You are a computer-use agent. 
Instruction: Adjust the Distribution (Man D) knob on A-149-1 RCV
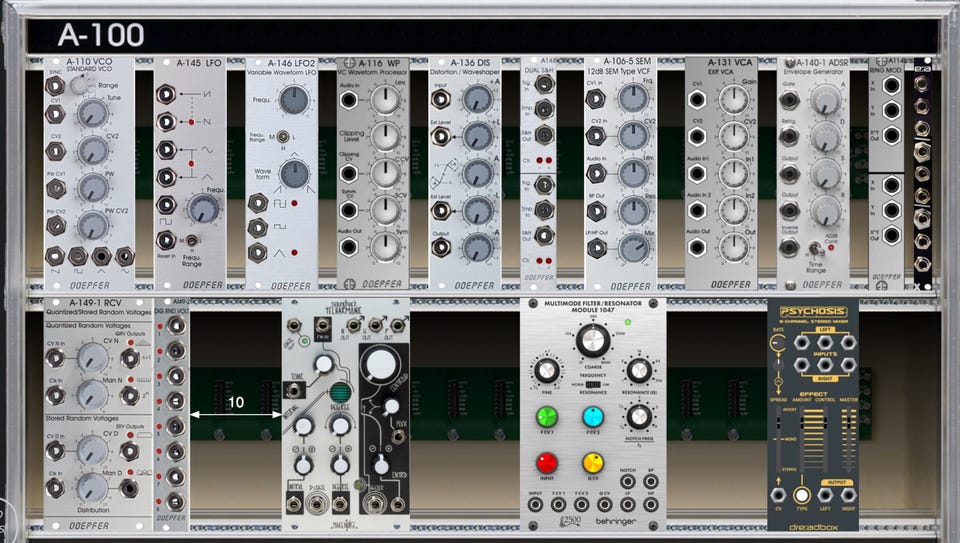pos(92,488)
